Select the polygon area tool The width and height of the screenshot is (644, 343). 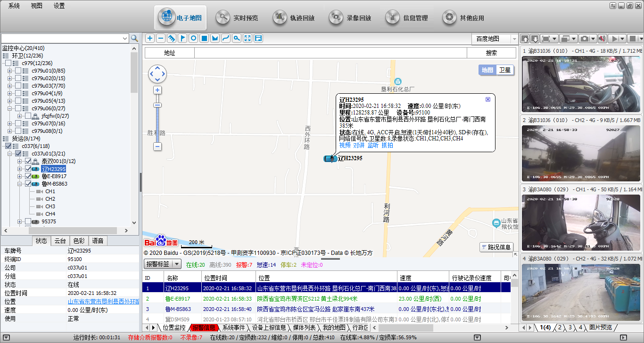coord(215,38)
